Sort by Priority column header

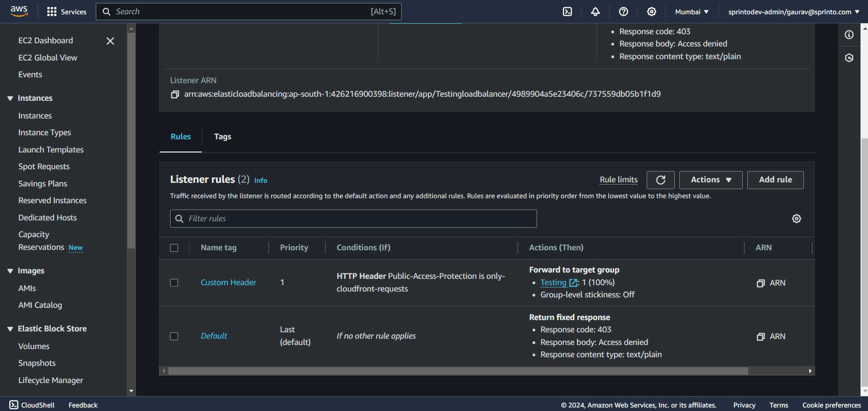(294, 248)
